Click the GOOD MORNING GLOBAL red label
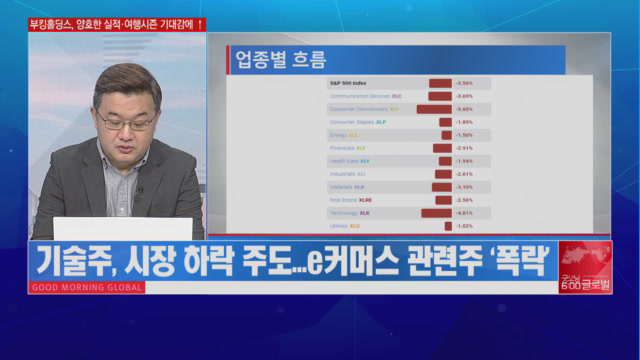 (87, 287)
